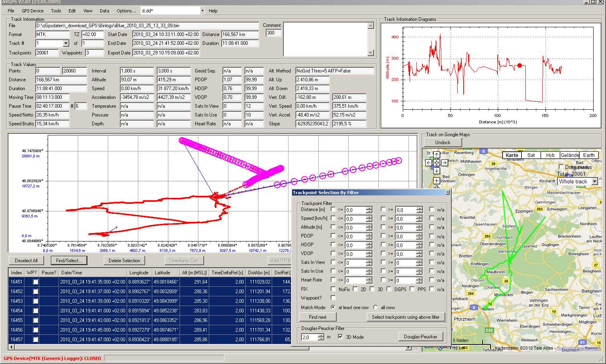Select the 'all rows' match mode

(x=376, y=308)
